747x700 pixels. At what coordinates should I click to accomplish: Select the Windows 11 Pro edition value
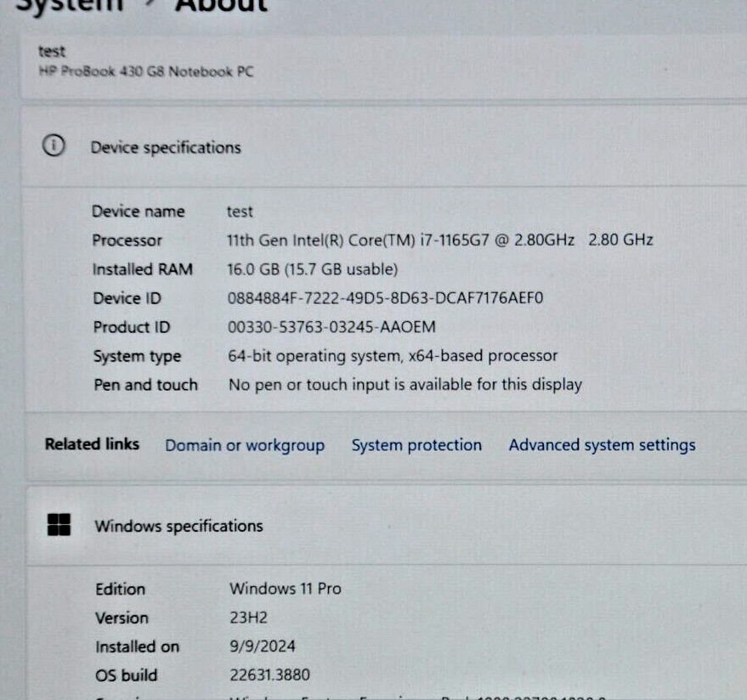(x=286, y=589)
